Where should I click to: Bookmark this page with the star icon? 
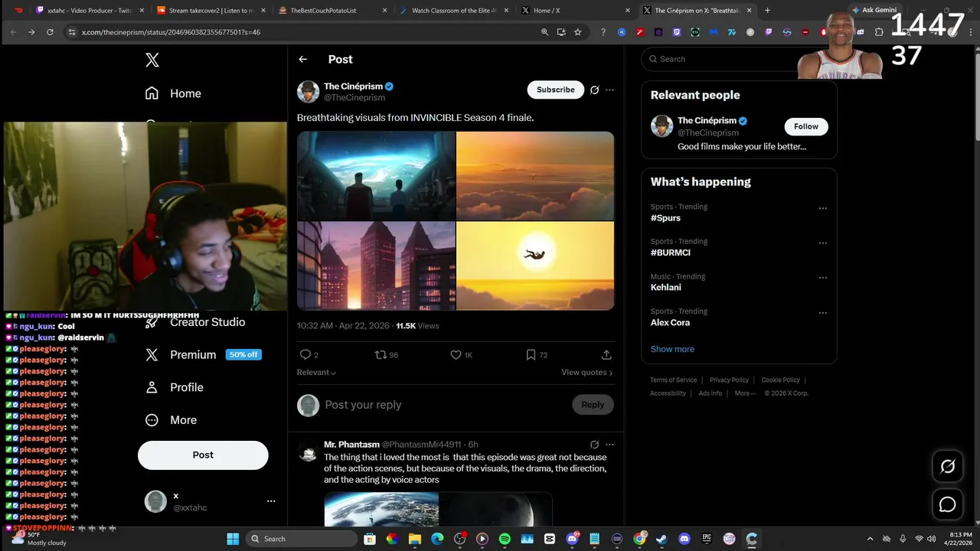[578, 32]
